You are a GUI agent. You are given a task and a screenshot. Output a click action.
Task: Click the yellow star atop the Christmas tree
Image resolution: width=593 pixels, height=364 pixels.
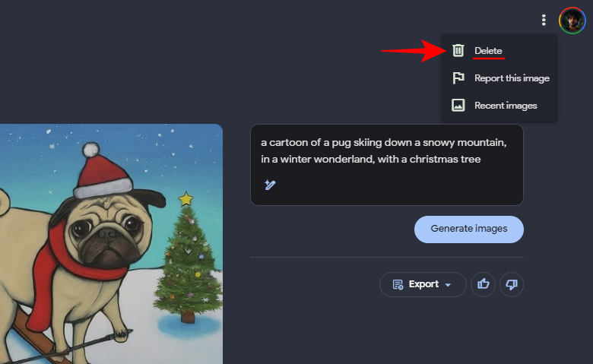186,199
